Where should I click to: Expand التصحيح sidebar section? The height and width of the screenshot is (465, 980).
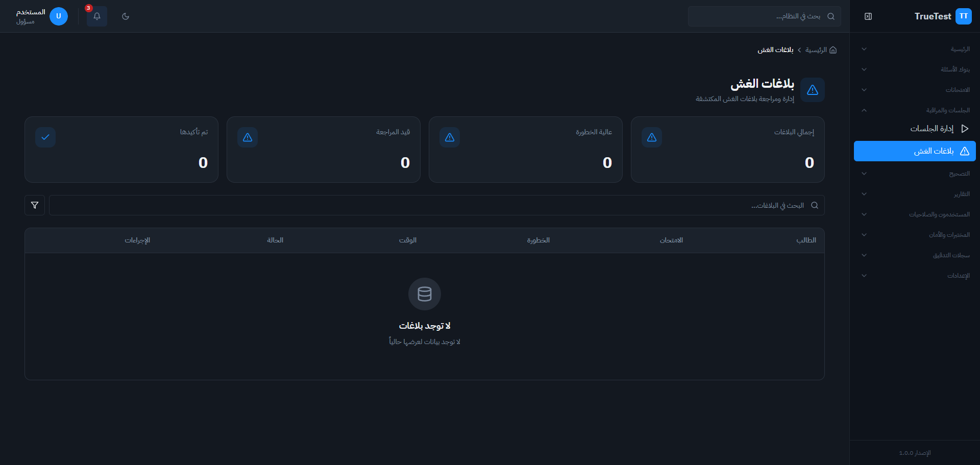[x=915, y=174]
